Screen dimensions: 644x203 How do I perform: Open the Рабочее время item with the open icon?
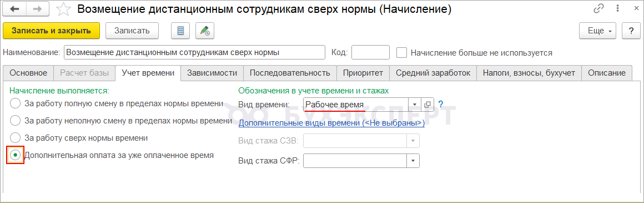click(x=427, y=105)
